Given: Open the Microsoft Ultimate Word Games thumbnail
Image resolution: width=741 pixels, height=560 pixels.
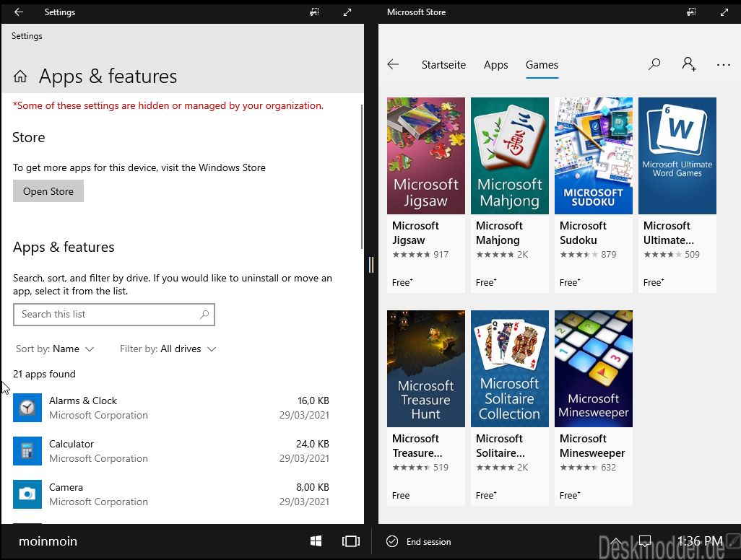Looking at the screenshot, I should [677, 156].
